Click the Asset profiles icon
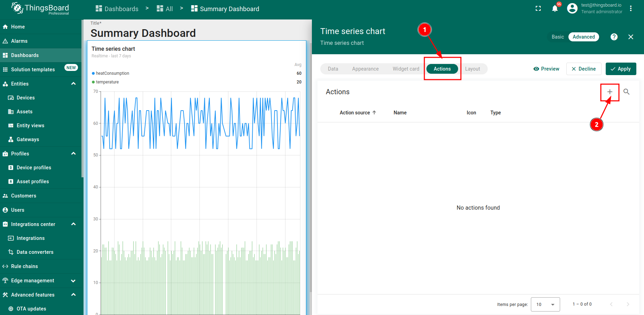This screenshot has height=315, width=644. pos(11,181)
